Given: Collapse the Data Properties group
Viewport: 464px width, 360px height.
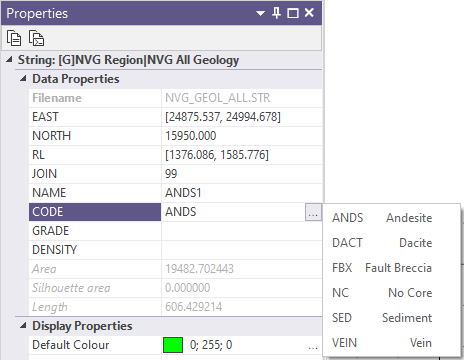Looking at the screenshot, I should coord(23,79).
